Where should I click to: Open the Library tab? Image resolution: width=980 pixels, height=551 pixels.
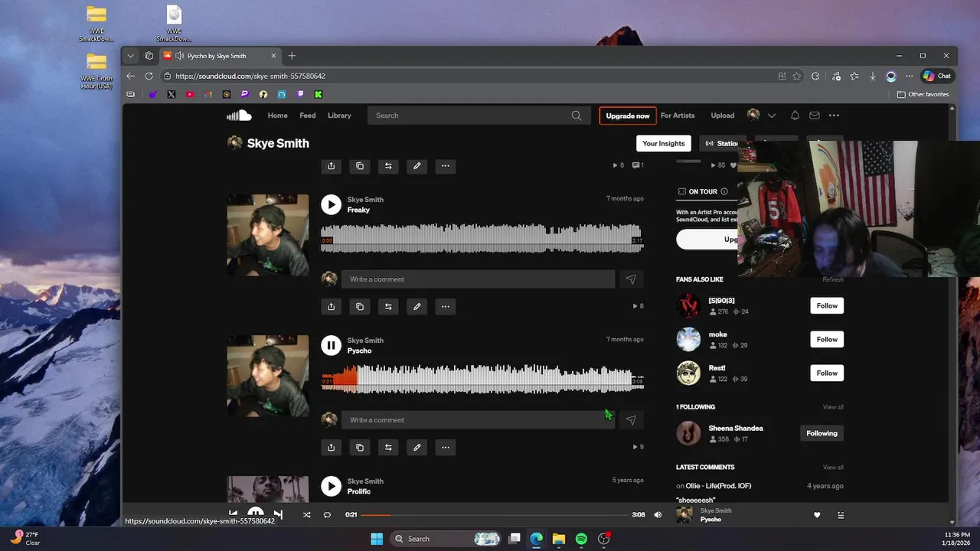pyautogui.click(x=339, y=116)
